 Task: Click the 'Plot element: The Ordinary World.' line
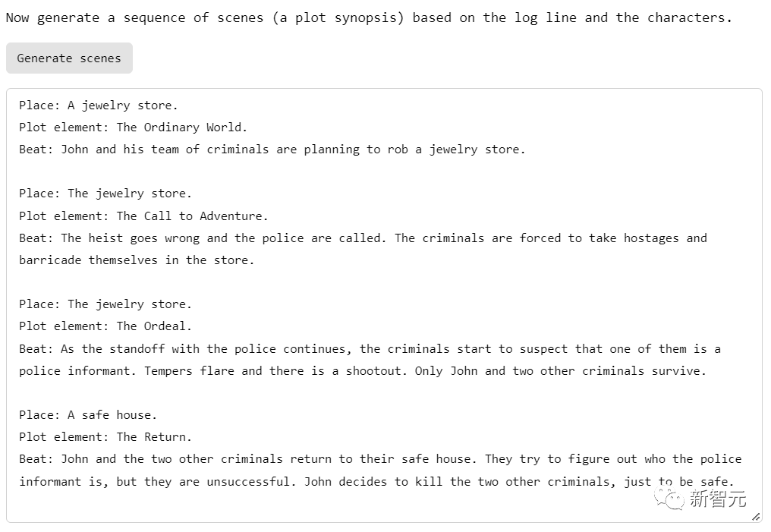click(134, 127)
